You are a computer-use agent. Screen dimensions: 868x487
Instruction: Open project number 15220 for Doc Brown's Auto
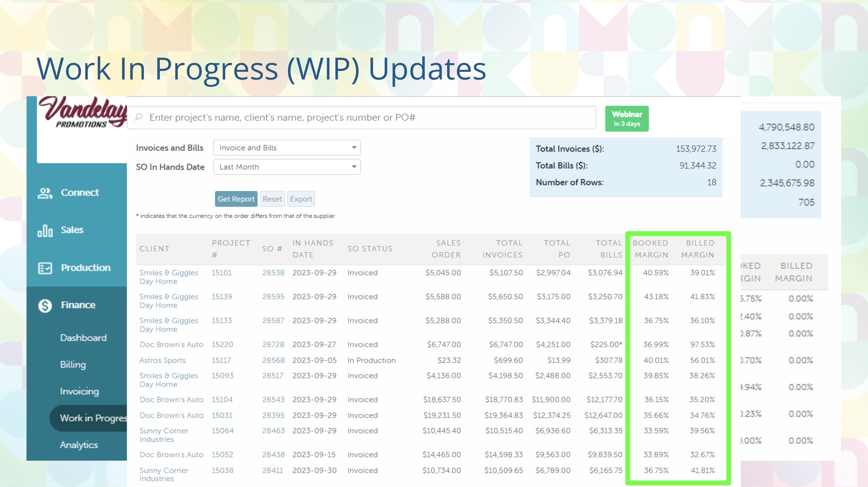click(222, 344)
